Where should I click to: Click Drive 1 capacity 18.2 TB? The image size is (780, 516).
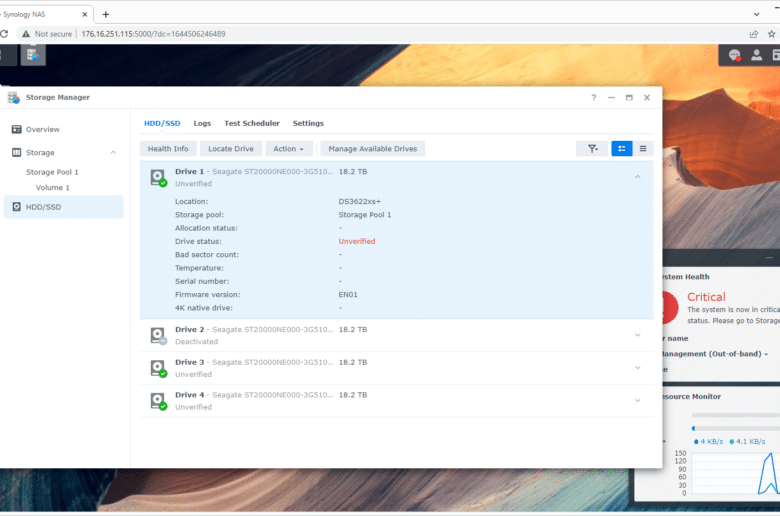pyautogui.click(x=353, y=172)
